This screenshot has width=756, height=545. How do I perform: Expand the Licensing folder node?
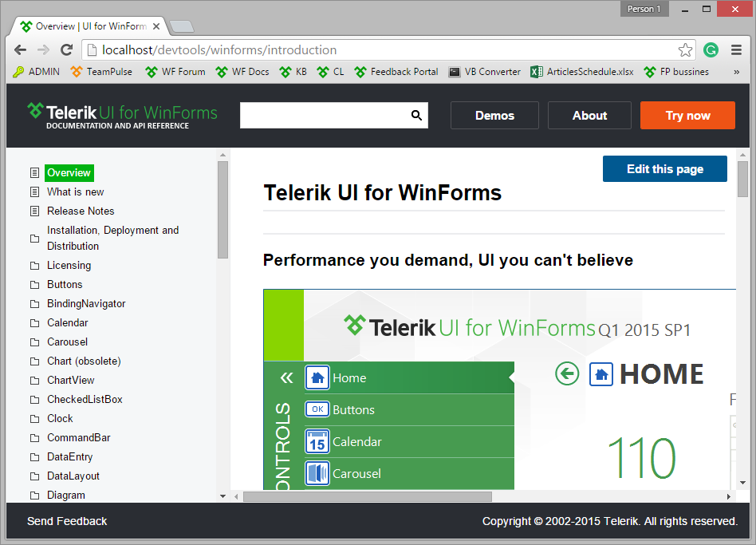tap(69, 266)
